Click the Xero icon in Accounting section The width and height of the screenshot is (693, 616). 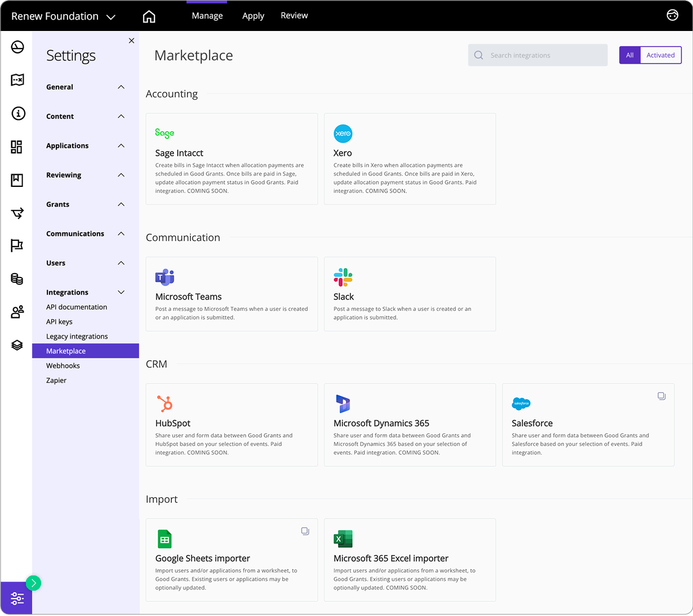point(343,133)
